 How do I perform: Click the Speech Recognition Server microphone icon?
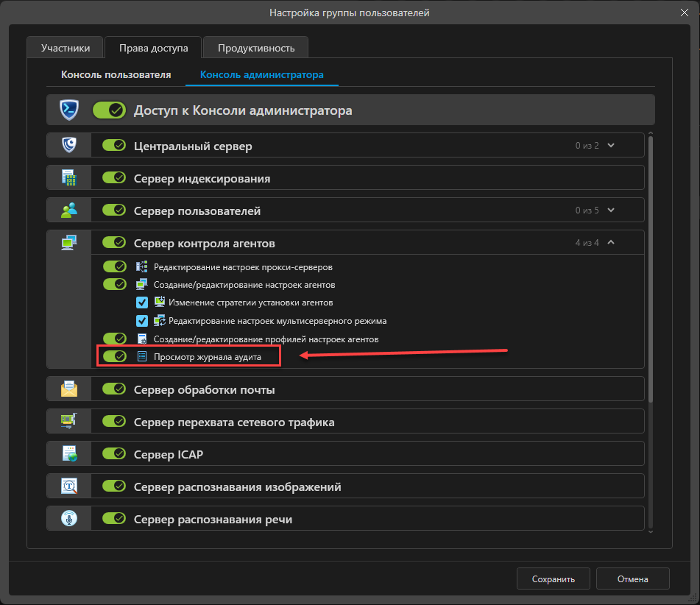click(69, 519)
